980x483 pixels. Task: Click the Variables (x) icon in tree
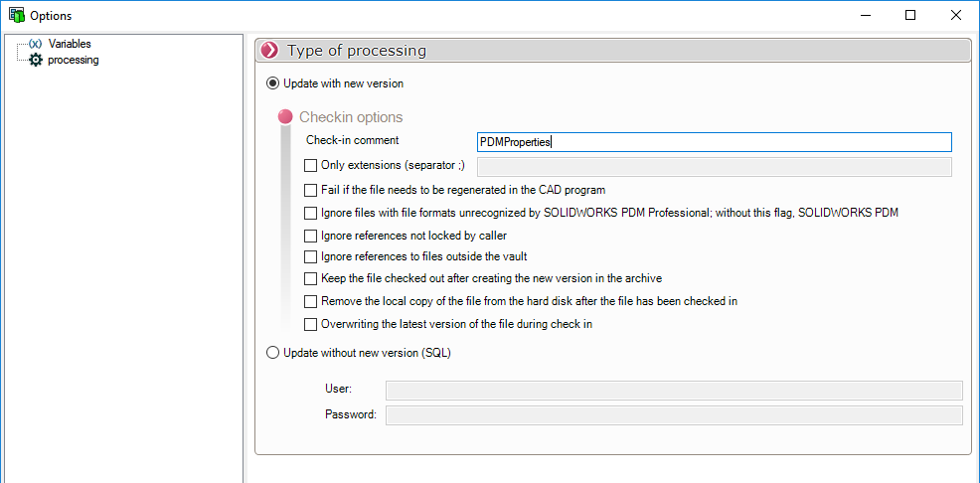click(x=36, y=44)
